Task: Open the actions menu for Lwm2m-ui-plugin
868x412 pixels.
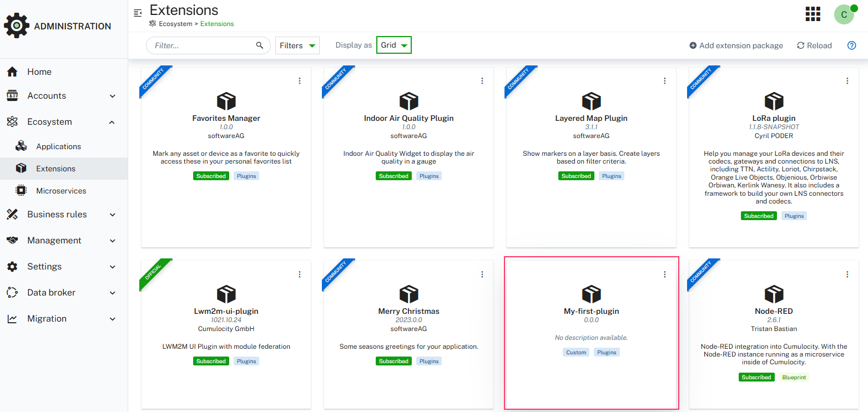Action: (300, 274)
